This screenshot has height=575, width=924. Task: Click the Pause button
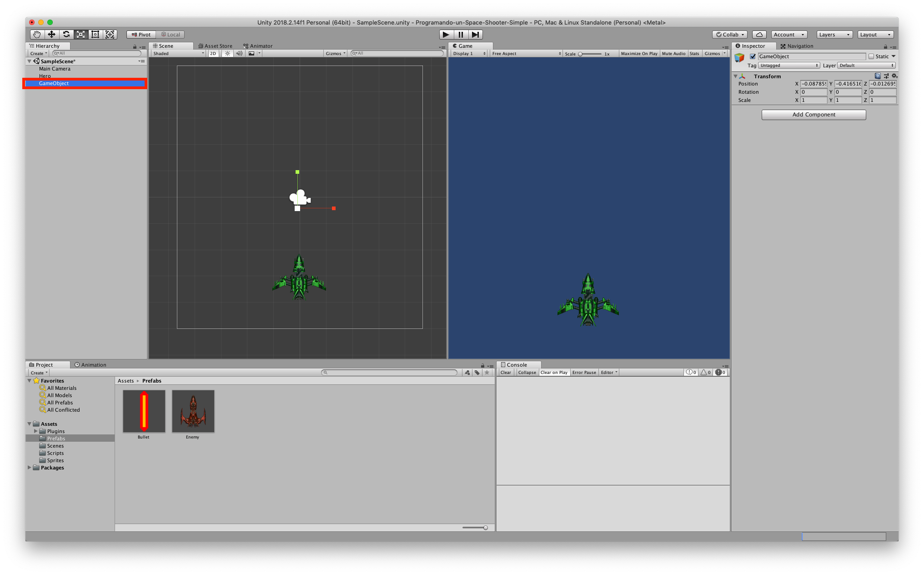461,35
